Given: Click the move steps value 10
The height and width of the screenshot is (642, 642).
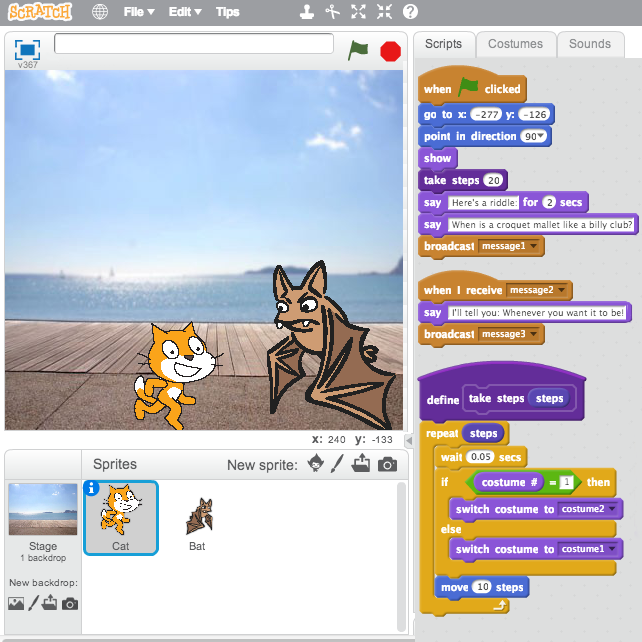Looking at the screenshot, I should [x=482, y=587].
